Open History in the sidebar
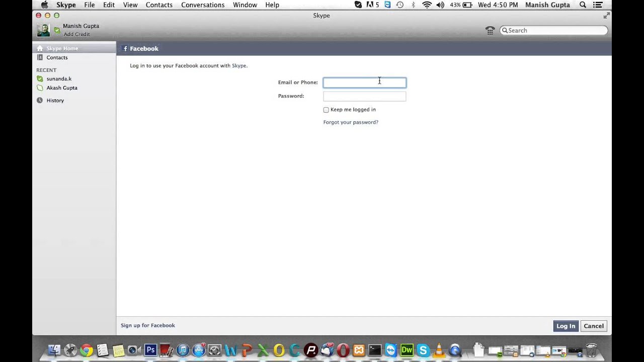 coord(74,101)
